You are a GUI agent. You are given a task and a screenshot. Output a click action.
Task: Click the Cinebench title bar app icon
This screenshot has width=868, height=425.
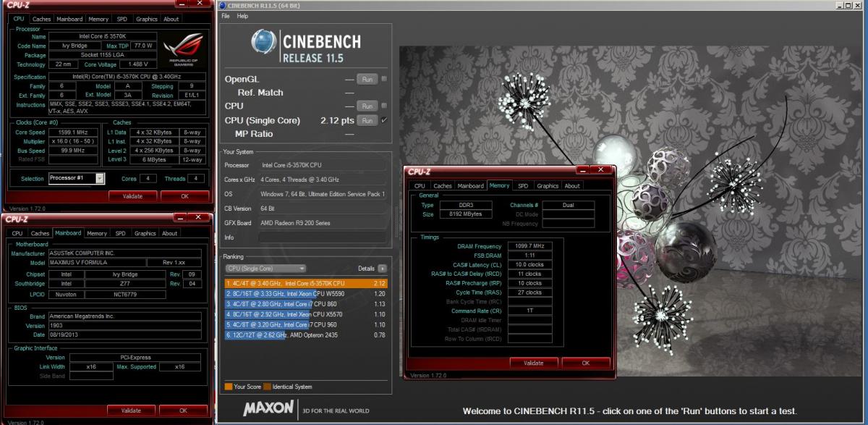[224, 5]
